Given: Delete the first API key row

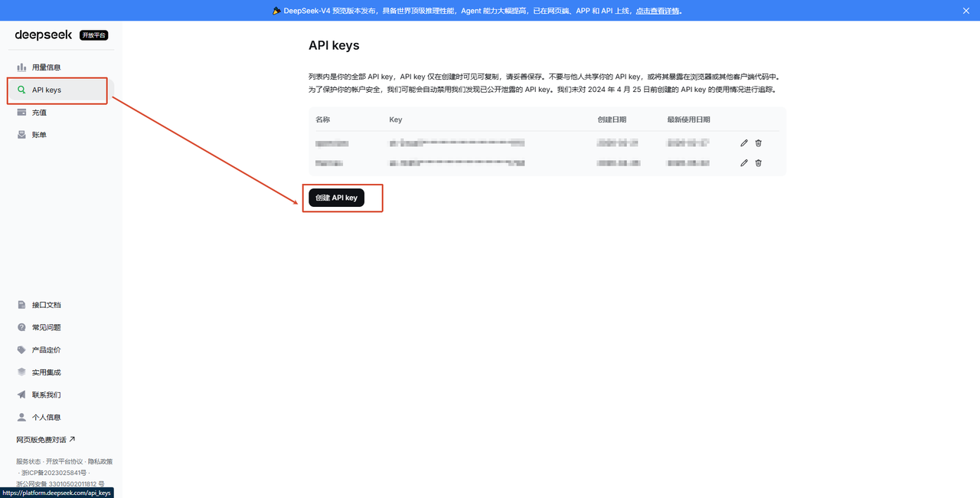Looking at the screenshot, I should [x=759, y=143].
